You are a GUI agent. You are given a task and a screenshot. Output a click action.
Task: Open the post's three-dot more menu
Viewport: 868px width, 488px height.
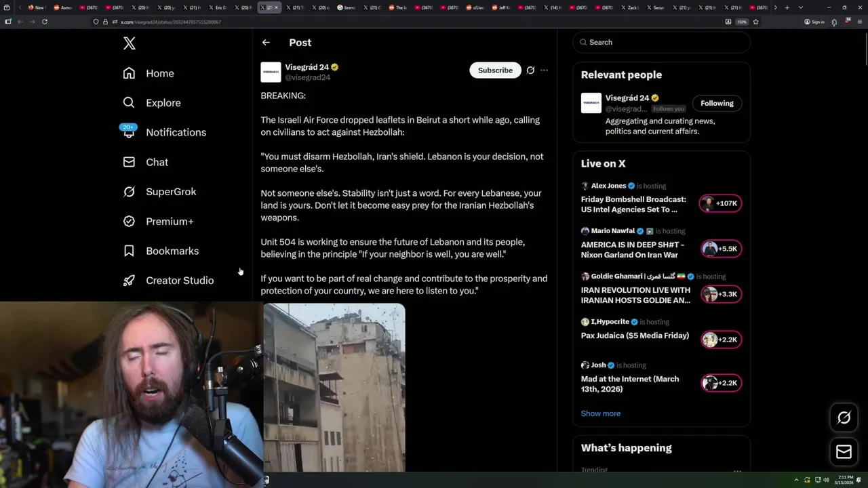(x=544, y=70)
